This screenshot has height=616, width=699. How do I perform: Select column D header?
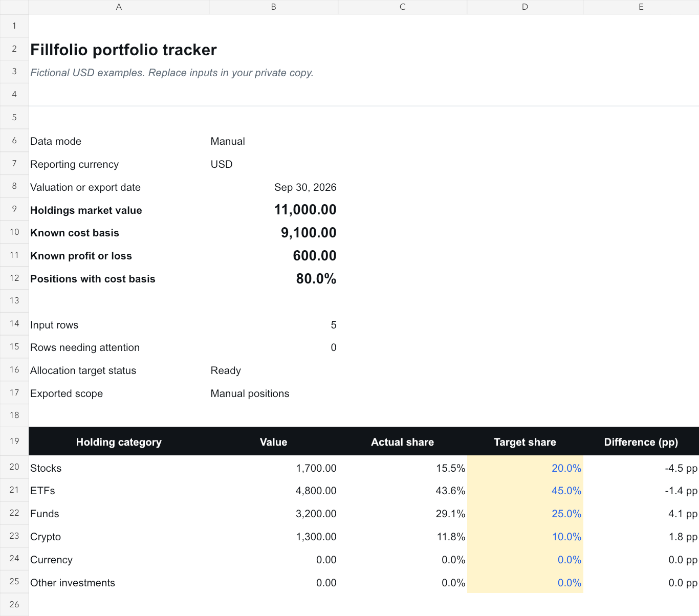click(525, 7)
